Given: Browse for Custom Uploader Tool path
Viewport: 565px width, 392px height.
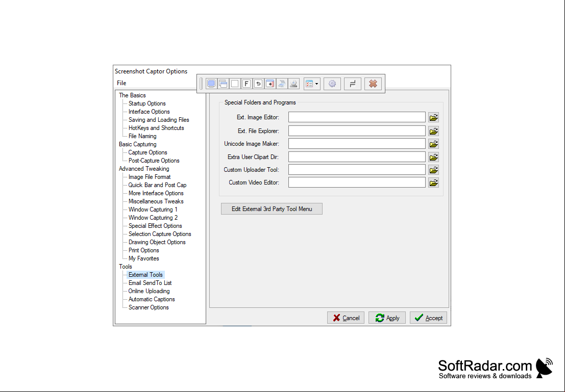Looking at the screenshot, I should 433,170.
